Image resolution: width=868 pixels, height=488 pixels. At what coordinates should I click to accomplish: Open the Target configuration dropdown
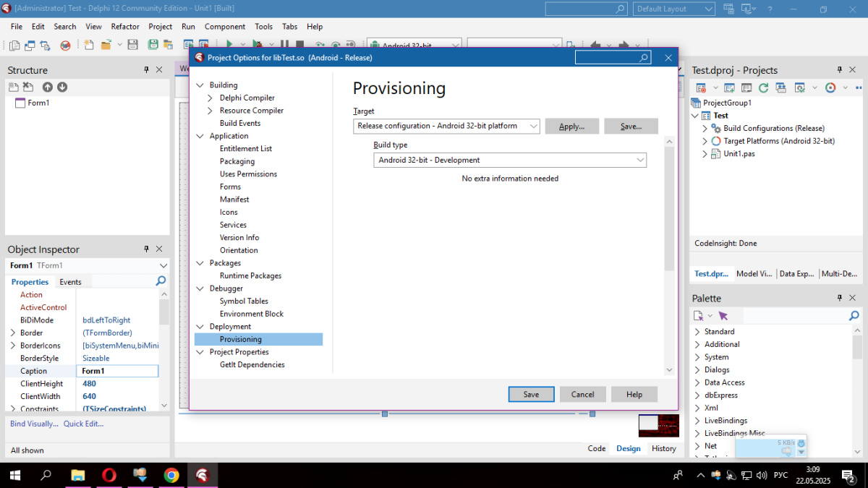pyautogui.click(x=534, y=126)
